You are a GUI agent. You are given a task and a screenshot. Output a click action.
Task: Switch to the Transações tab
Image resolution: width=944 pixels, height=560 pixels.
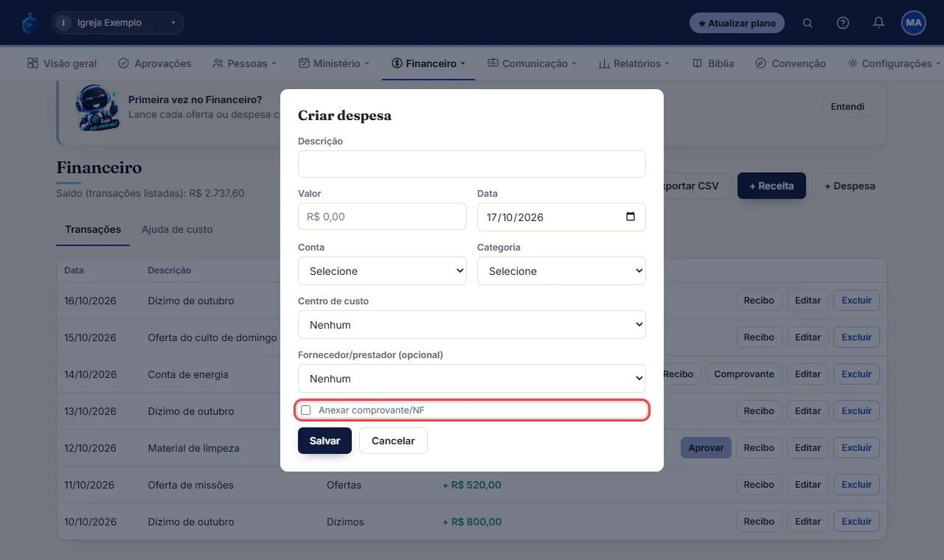click(x=93, y=229)
